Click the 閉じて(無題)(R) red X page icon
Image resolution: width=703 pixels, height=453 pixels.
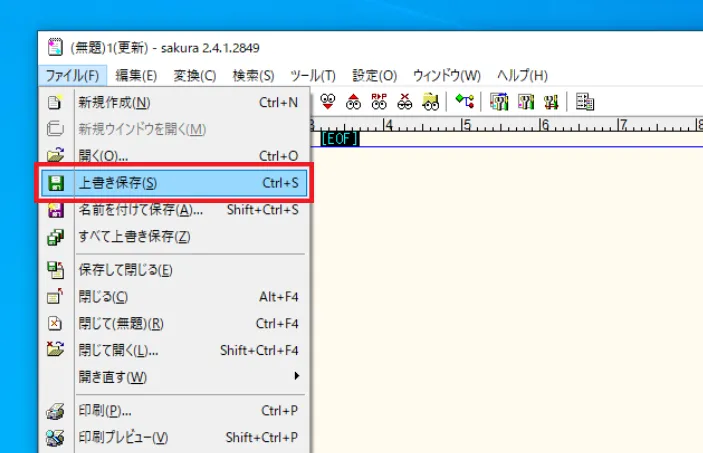pyautogui.click(x=55, y=323)
